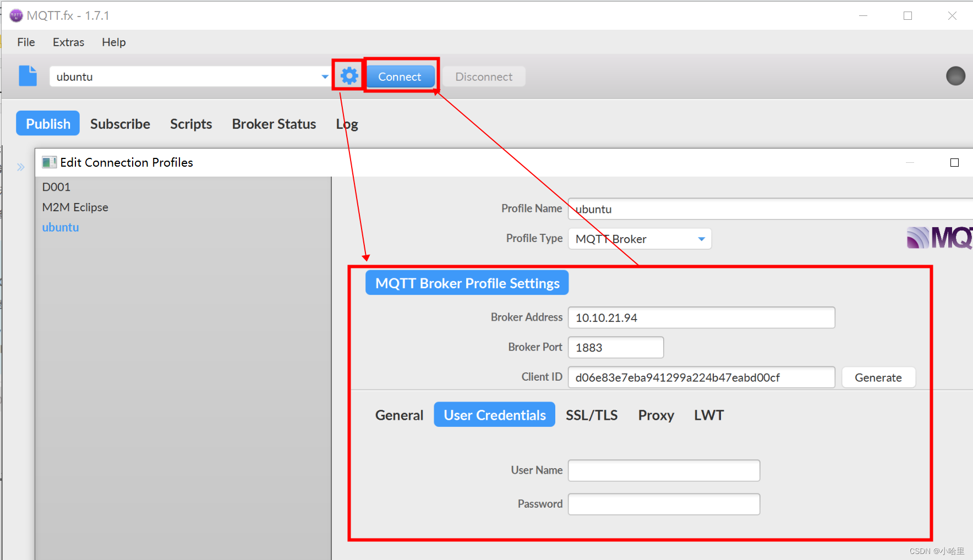Open the Extras menu
973x560 pixels.
[68, 42]
